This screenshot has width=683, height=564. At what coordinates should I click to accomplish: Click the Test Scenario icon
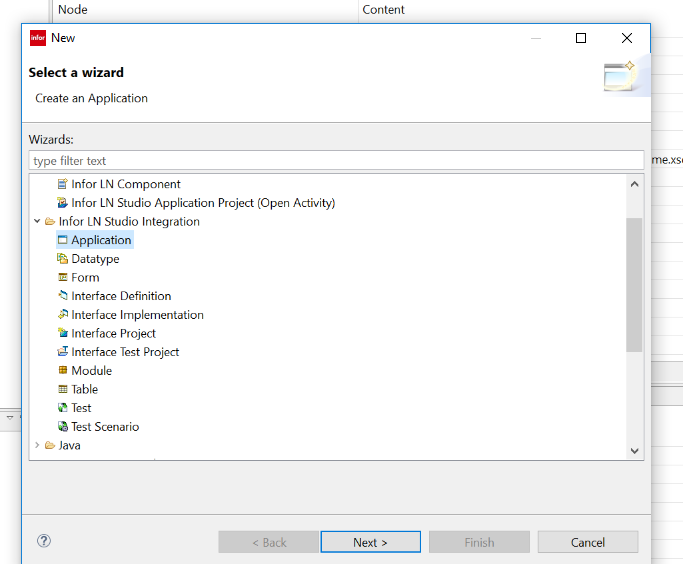coord(63,427)
